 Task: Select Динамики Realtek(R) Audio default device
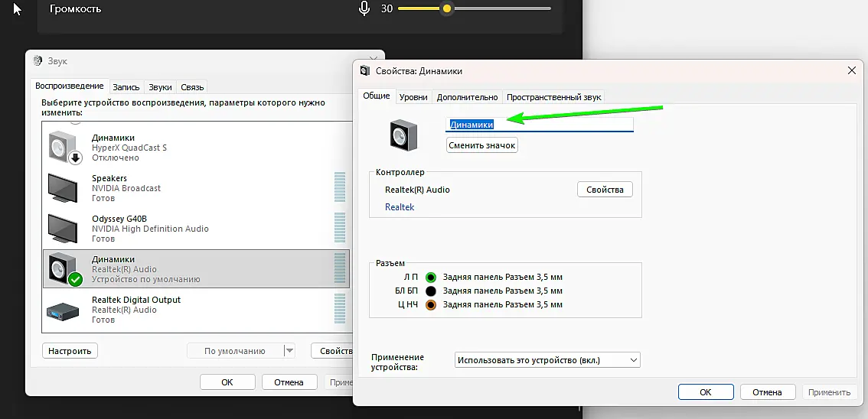196,268
